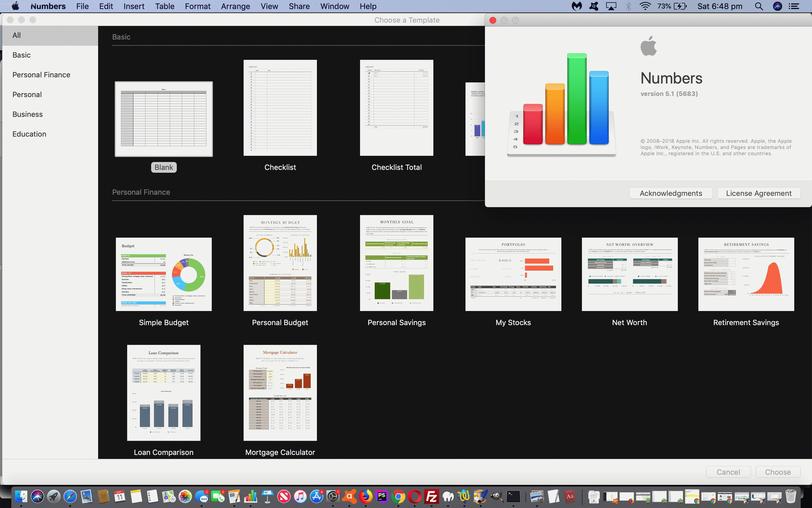Launch FileZilla from the Dock

pyautogui.click(x=431, y=497)
